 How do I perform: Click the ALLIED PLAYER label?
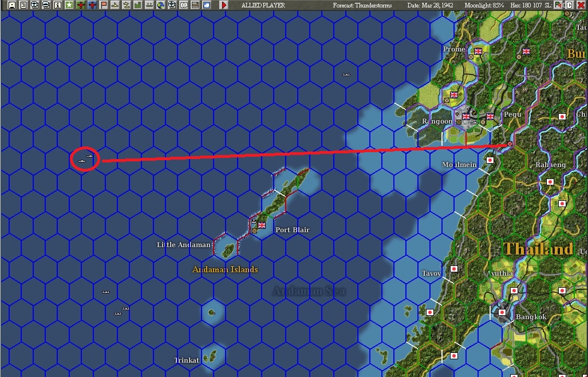click(263, 5)
